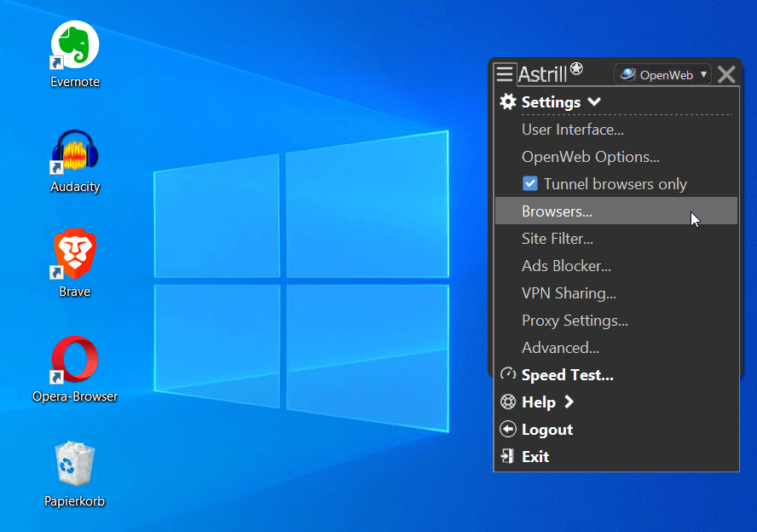Open OpenWeb Options
Screen dimensions: 757x532
pos(616,157)
